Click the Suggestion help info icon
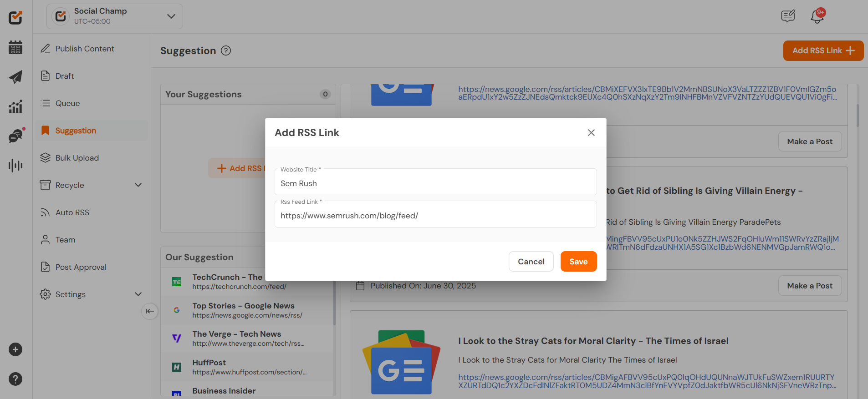 click(x=226, y=51)
